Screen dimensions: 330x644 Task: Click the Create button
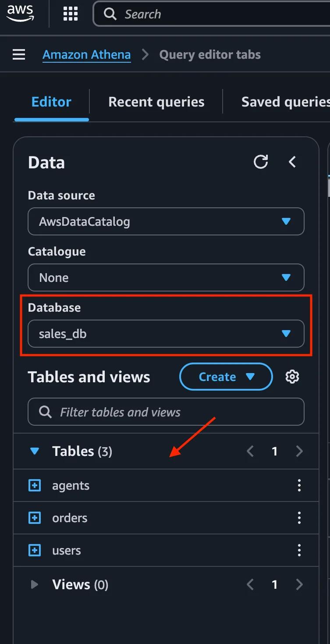point(226,377)
